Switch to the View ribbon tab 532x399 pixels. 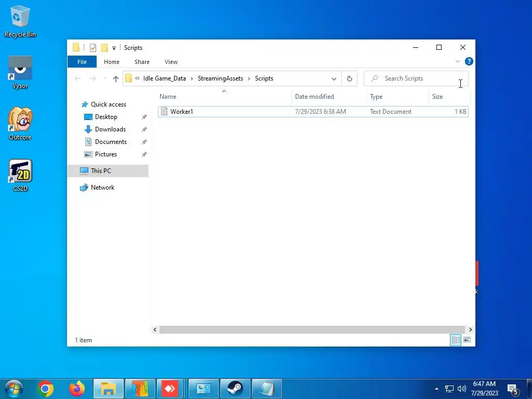click(171, 62)
